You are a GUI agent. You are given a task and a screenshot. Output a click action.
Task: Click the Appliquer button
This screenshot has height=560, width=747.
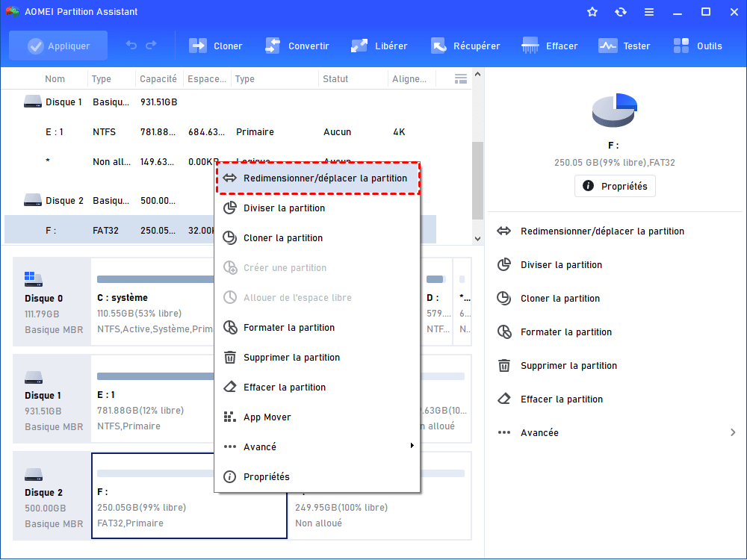[x=58, y=46]
